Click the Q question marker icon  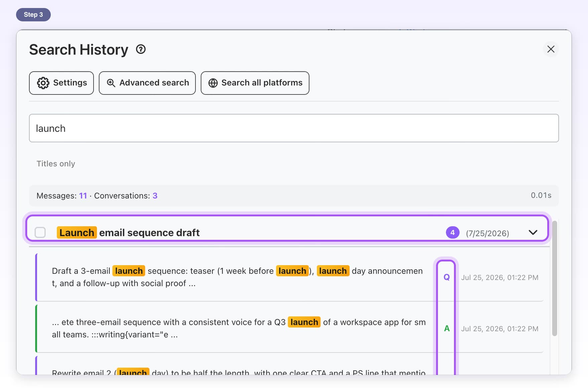coord(446,277)
